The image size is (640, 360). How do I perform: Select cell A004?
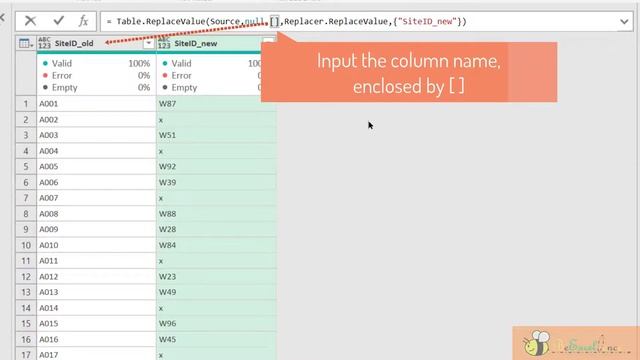(96, 151)
